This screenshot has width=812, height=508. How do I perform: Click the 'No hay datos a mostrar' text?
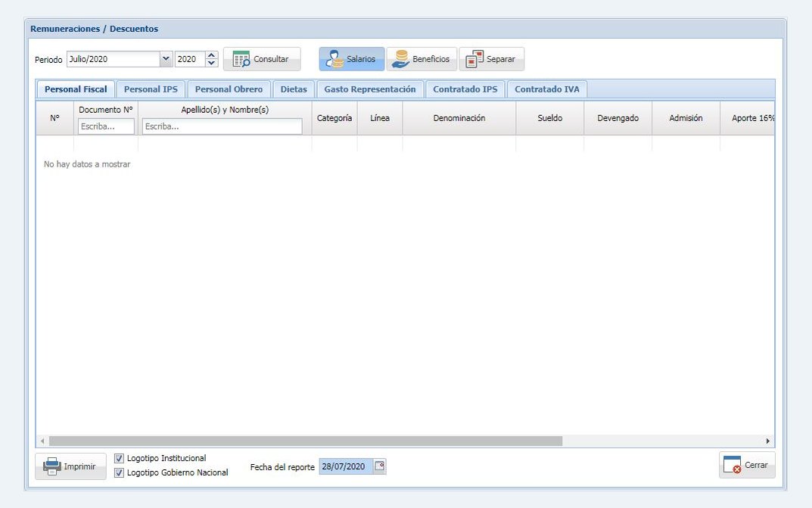click(87, 164)
